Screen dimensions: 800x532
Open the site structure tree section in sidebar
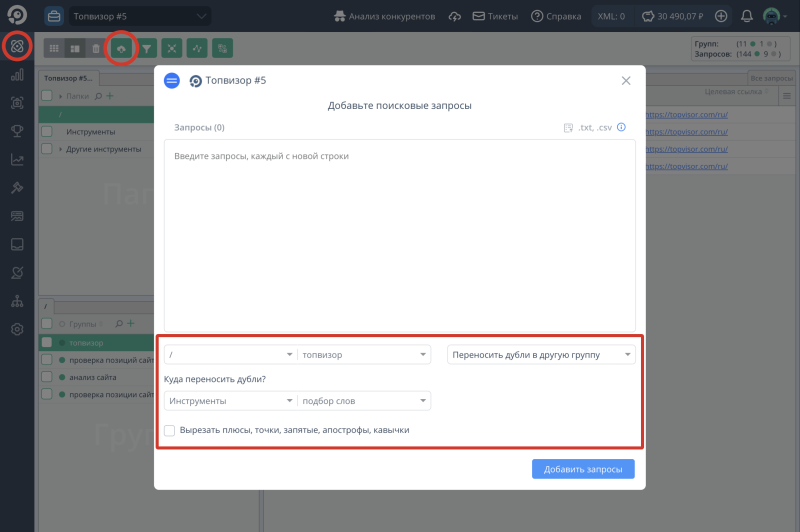17,301
